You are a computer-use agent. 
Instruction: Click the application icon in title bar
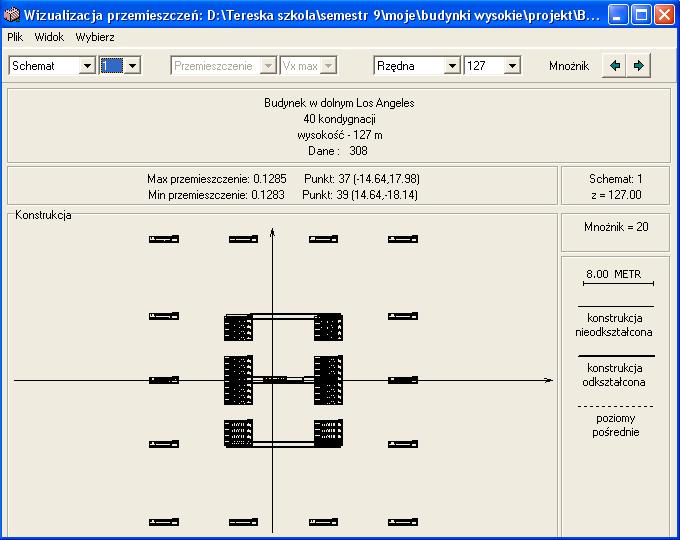click(x=12, y=15)
